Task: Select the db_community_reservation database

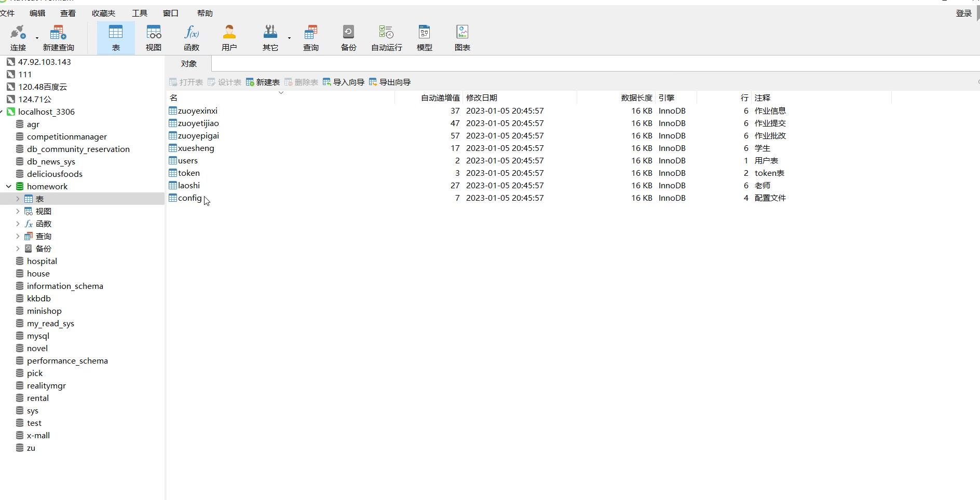Action: 78,149
